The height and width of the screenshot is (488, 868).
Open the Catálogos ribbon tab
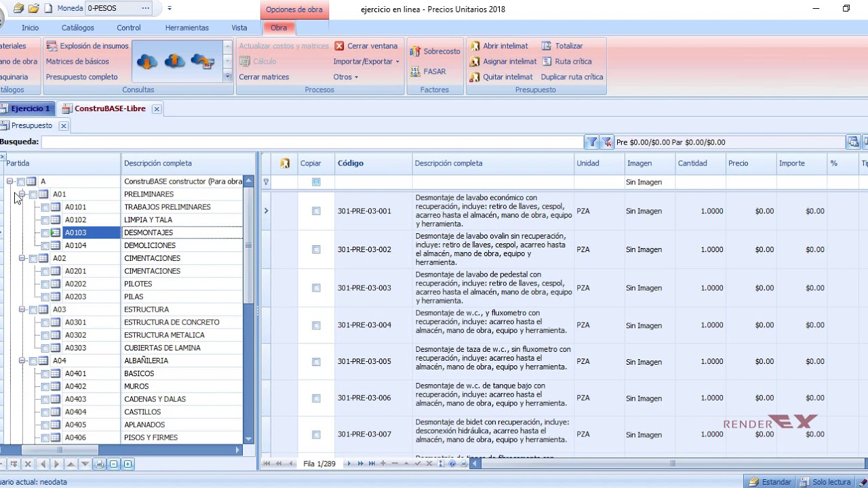click(x=78, y=28)
